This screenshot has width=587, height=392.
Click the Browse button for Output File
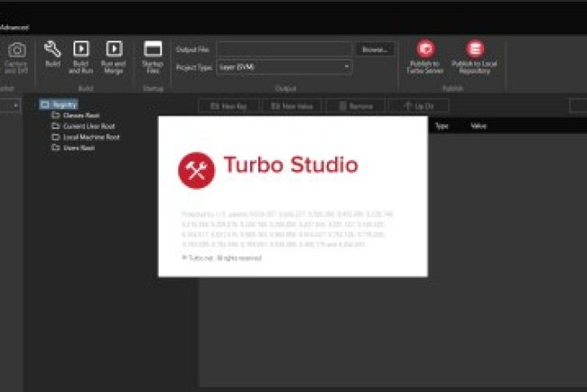pos(375,49)
